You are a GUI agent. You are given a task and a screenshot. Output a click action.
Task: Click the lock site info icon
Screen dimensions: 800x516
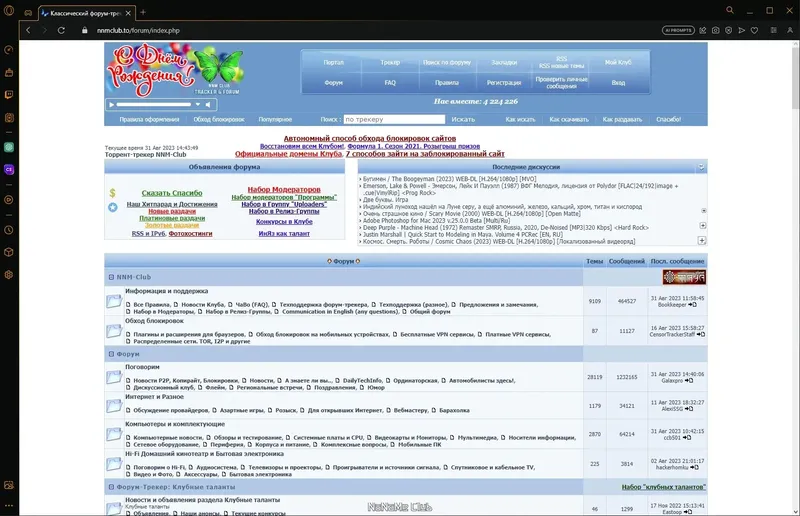click(85, 30)
